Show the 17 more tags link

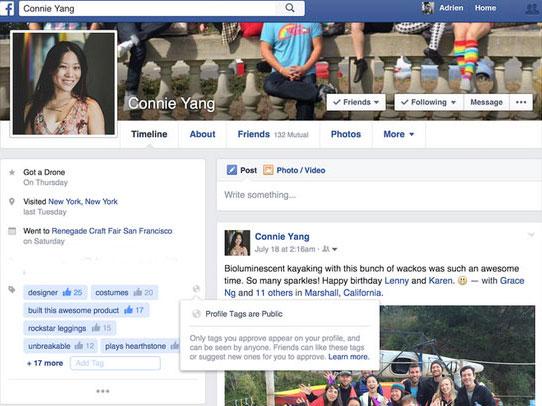pyautogui.click(x=45, y=363)
